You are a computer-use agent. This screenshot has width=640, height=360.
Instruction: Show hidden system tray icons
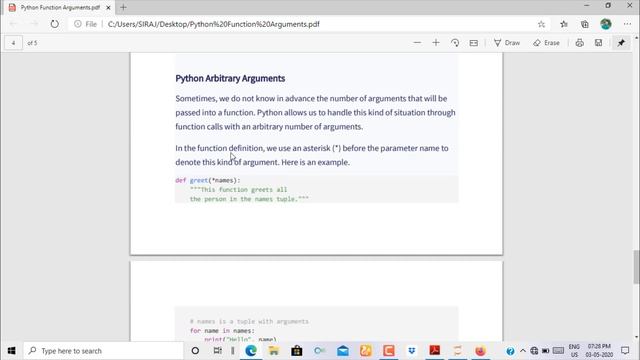(522, 351)
